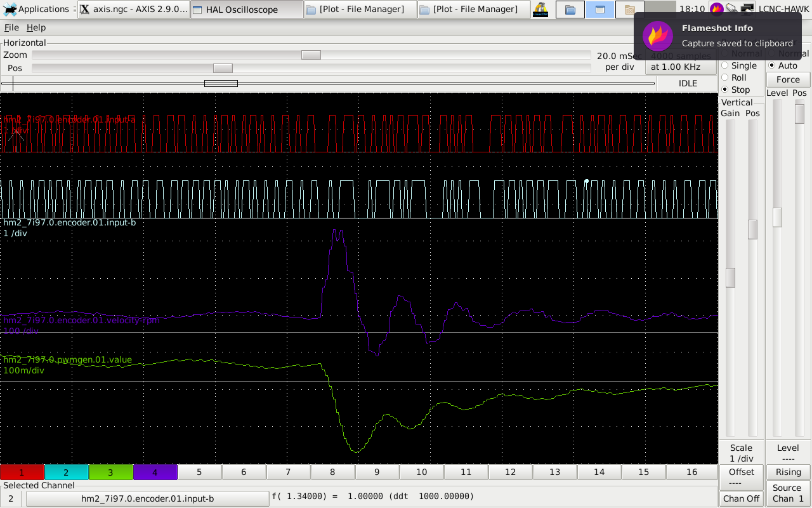Switch to the folder workspace icon

(x=570, y=10)
